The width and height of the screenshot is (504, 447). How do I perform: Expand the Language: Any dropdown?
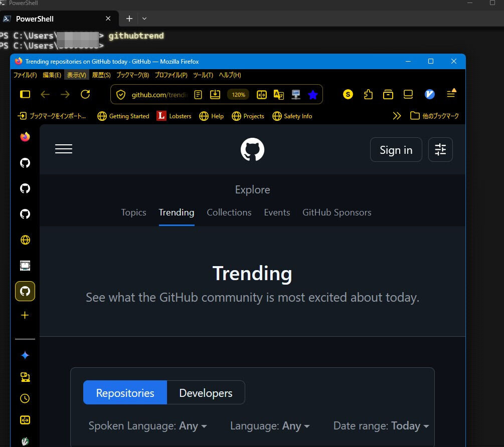(x=270, y=426)
